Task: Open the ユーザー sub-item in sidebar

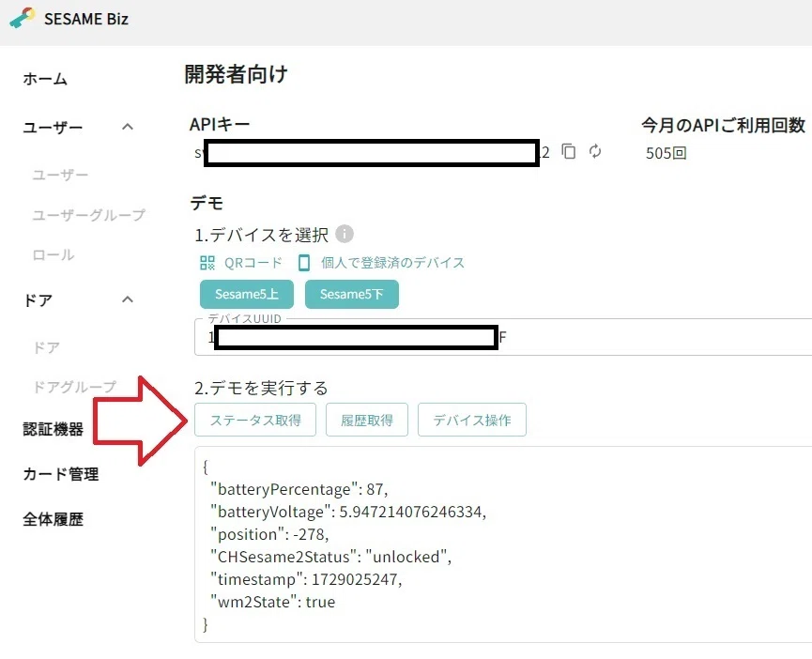Action: tap(60, 175)
